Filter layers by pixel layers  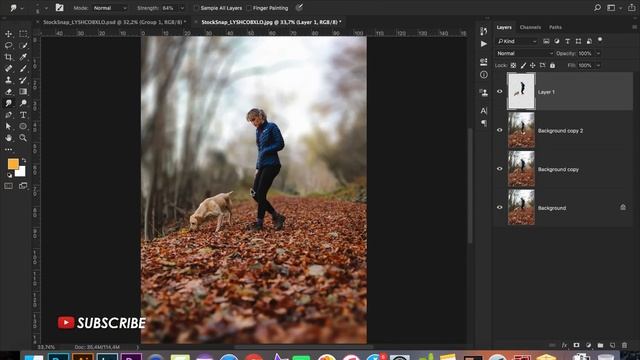[546, 41]
